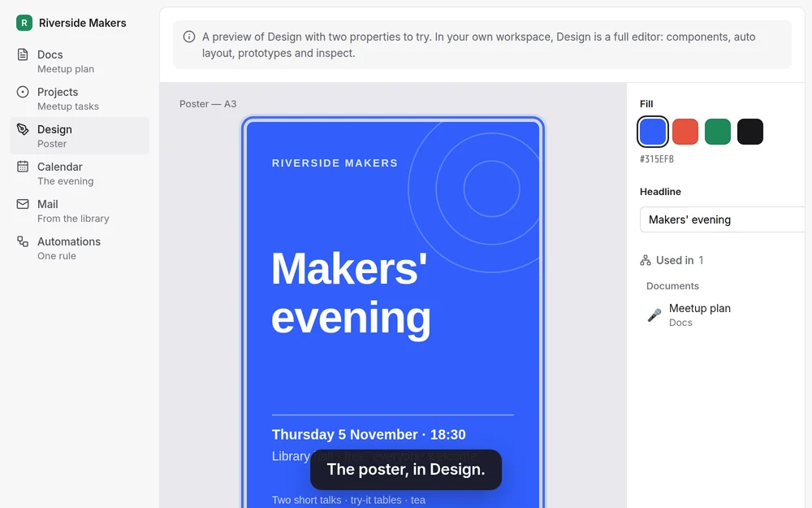Click the Headline property label
The width and height of the screenshot is (812, 508).
660,191
